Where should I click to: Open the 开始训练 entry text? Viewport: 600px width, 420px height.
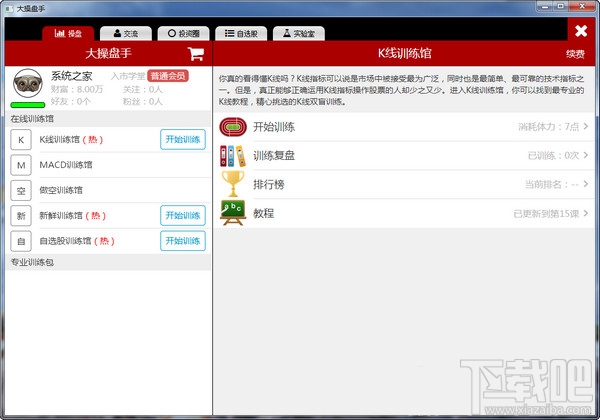click(x=274, y=127)
